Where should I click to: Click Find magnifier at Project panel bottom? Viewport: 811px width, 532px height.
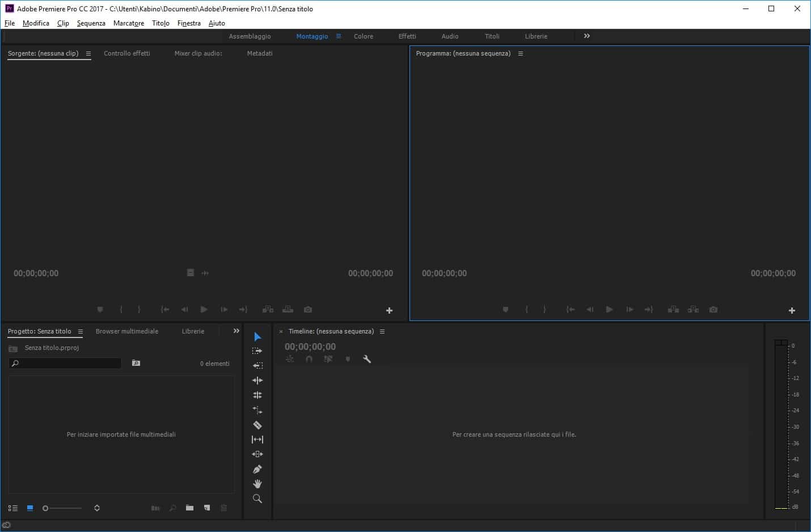(172, 508)
